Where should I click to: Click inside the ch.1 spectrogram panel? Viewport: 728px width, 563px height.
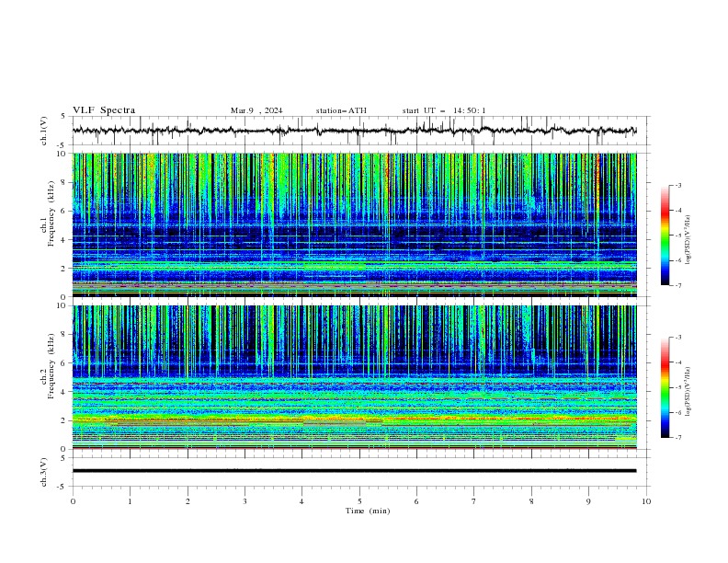[x=354, y=224]
